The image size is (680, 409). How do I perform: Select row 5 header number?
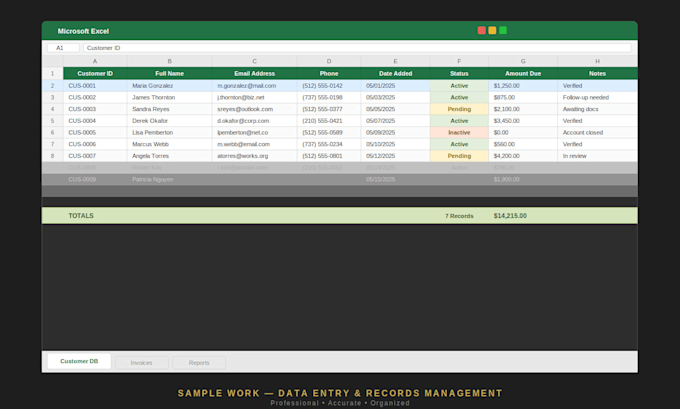(52, 121)
